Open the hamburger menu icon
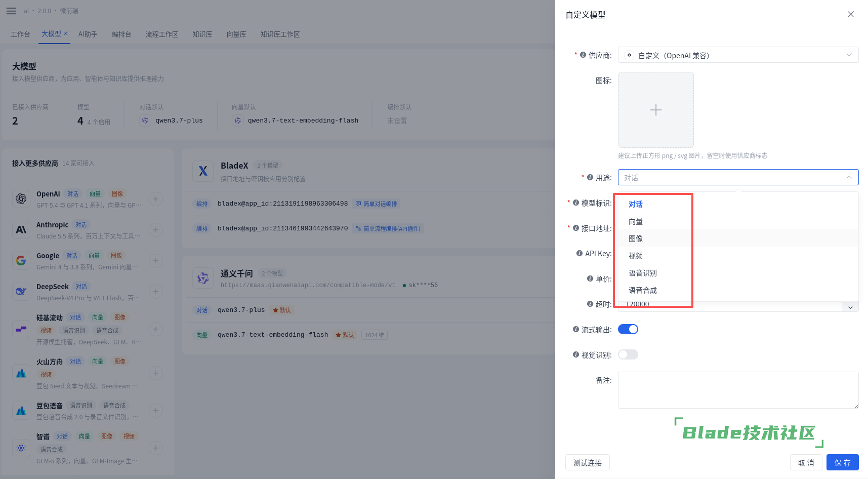Viewport: 868px width, 479px height. click(11, 11)
